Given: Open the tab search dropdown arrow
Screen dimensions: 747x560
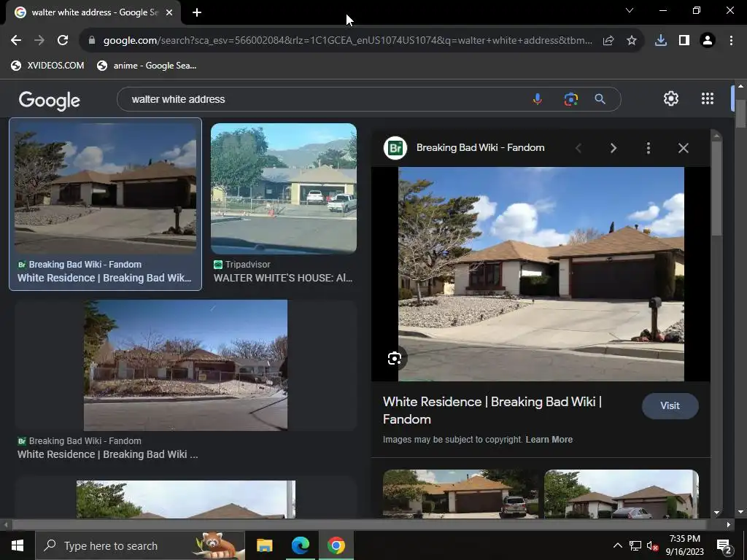Looking at the screenshot, I should (630, 10).
